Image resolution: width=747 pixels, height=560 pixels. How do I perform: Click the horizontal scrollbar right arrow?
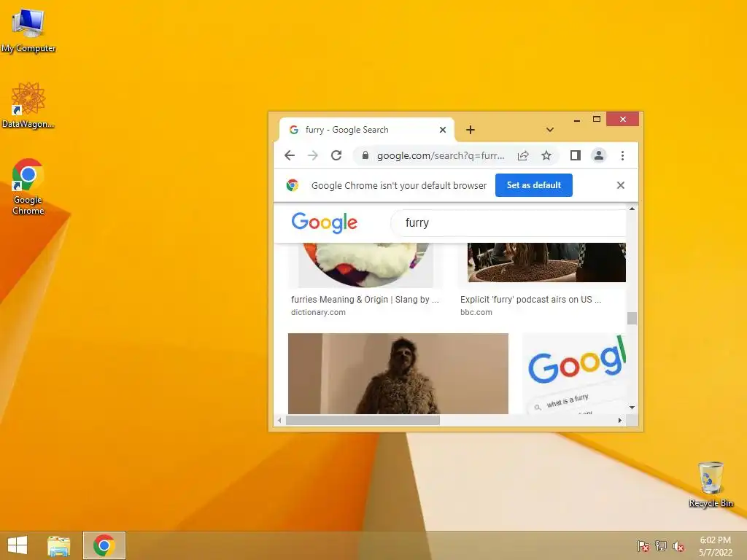[x=619, y=420]
